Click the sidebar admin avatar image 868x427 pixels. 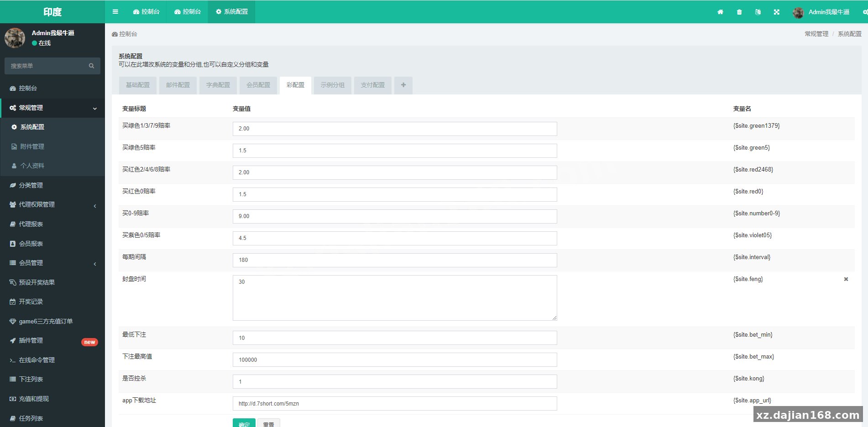coord(15,38)
